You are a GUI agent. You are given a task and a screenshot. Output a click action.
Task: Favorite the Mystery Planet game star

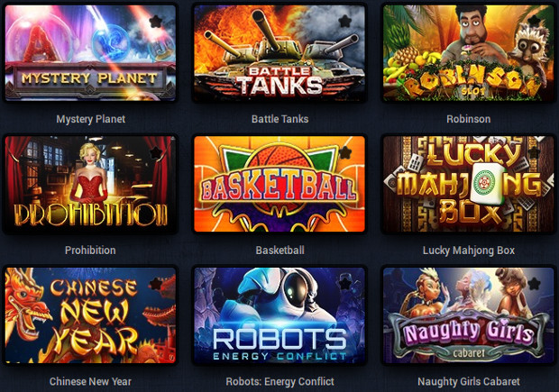tap(156, 22)
